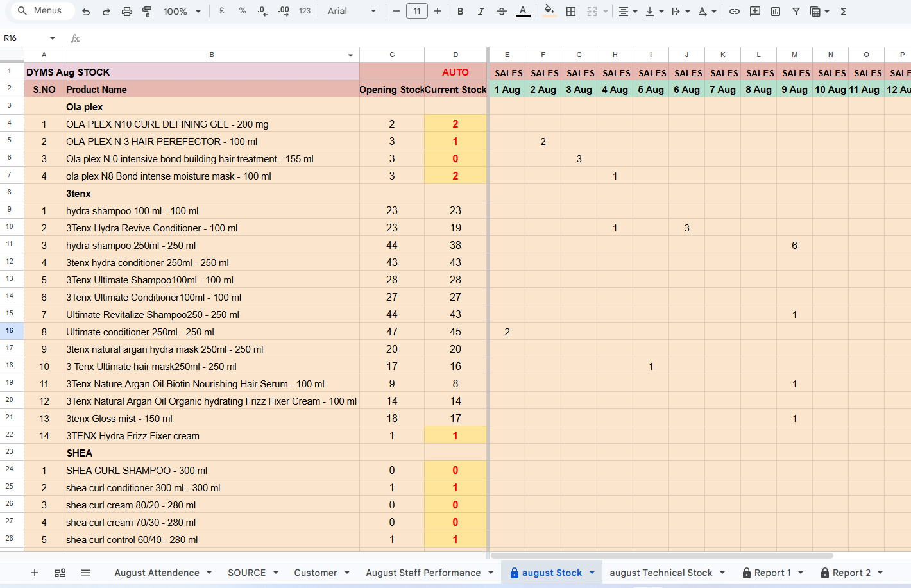Insert link with chain icon

735,11
